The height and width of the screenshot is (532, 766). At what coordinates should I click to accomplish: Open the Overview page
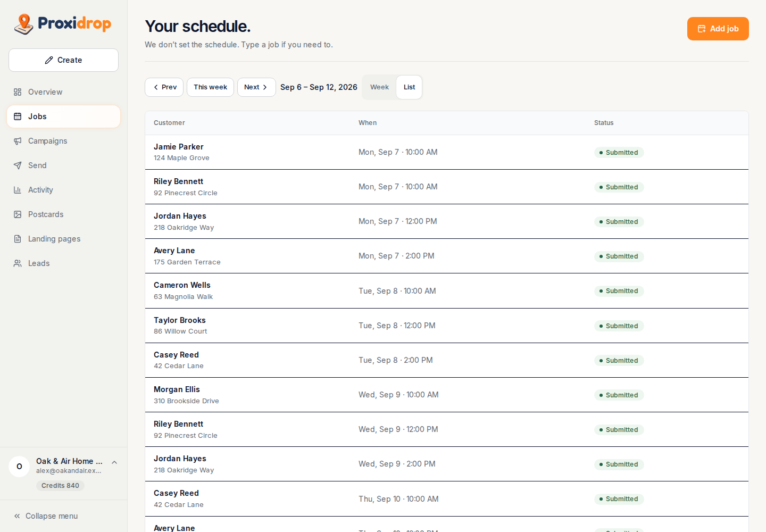click(x=64, y=92)
